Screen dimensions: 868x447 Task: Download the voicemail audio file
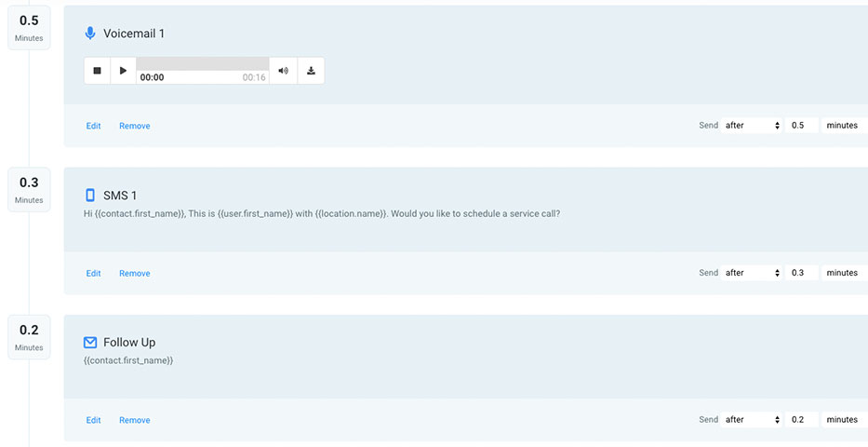coord(311,71)
